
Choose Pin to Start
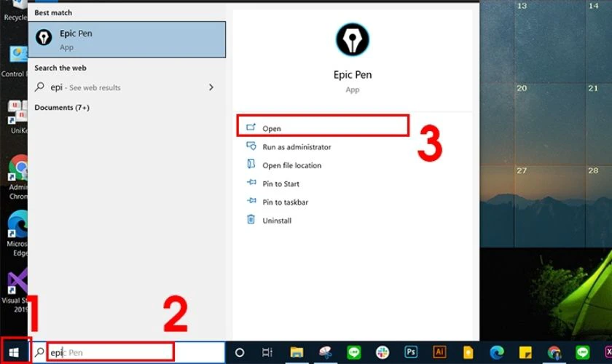coord(280,183)
